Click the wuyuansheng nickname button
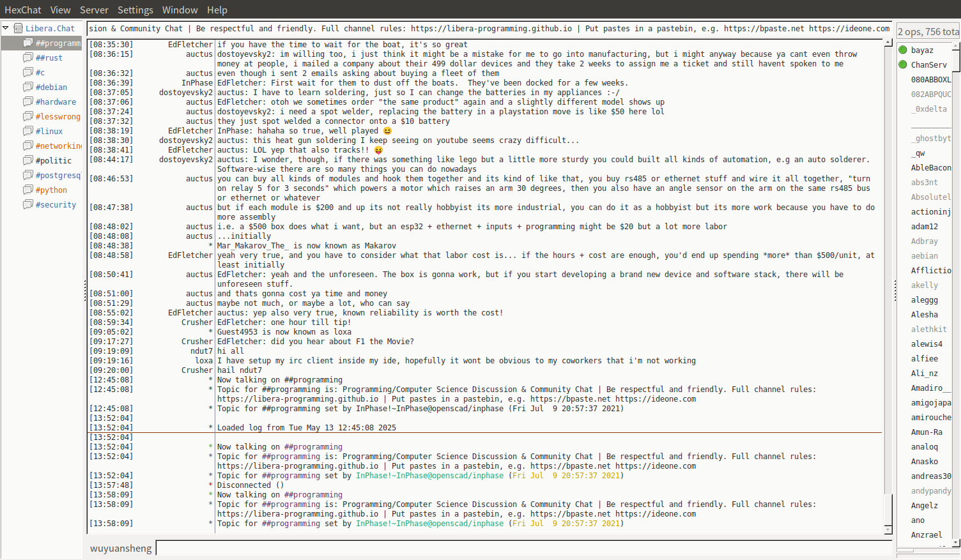Image resolution: width=961 pixels, height=560 pixels. pyautogui.click(x=121, y=549)
